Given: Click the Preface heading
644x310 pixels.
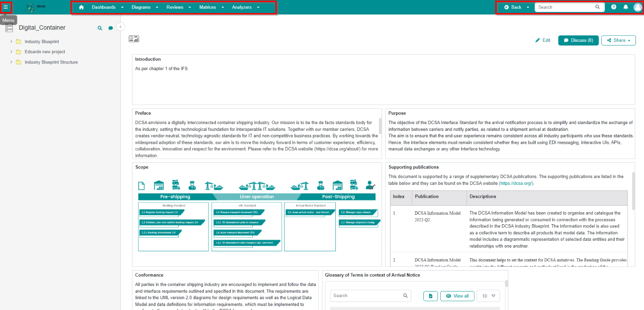Looking at the screenshot, I should pyautogui.click(x=143, y=113).
